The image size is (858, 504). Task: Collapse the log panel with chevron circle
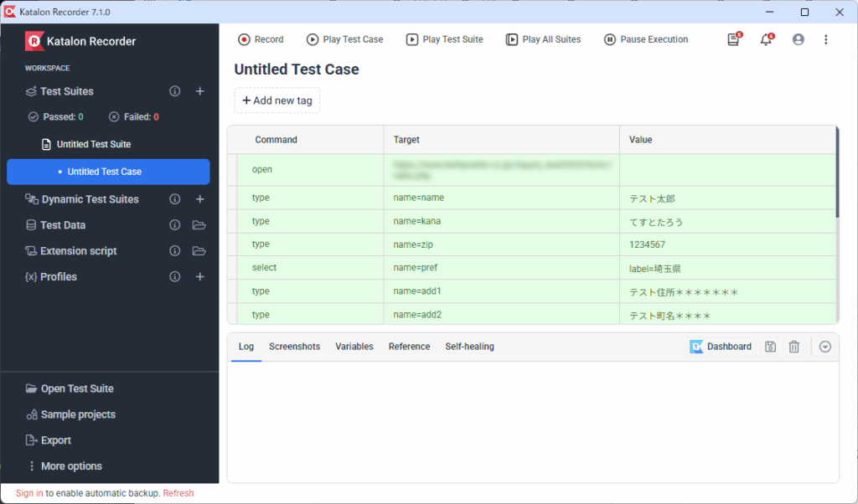(x=825, y=347)
